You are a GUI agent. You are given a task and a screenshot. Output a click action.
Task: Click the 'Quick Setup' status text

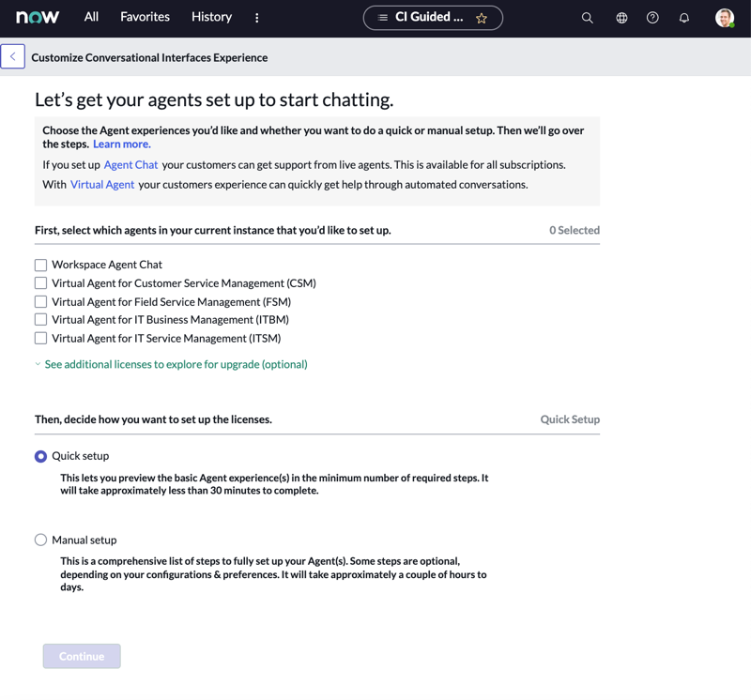570,419
